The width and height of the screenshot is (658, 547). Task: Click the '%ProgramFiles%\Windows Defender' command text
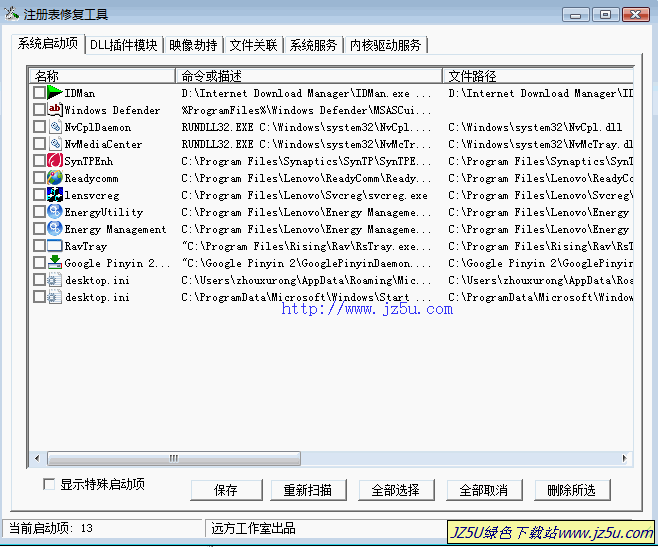[x=306, y=110]
